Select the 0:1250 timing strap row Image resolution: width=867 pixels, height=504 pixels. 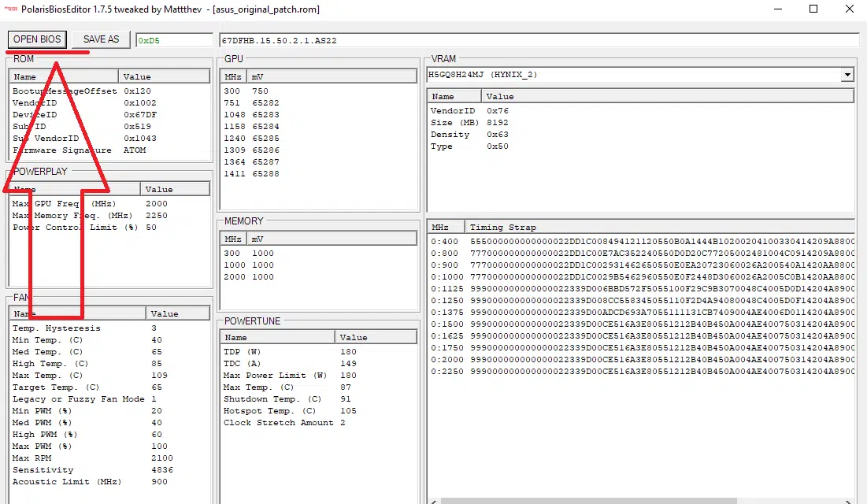(x=642, y=300)
